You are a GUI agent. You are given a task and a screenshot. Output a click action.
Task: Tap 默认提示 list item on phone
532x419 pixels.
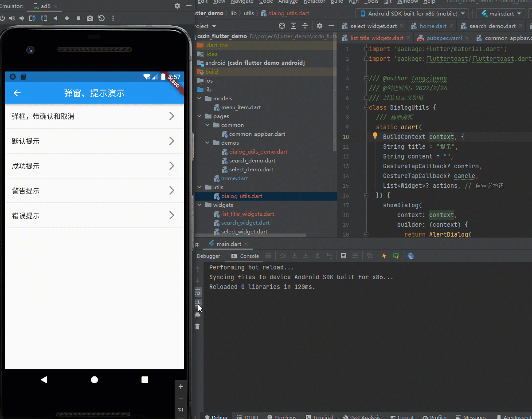click(94, 141)
